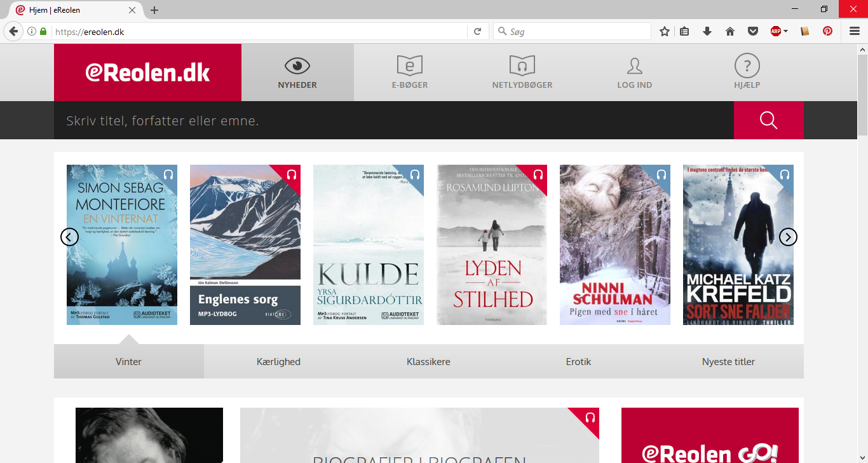
Task: Open the Hjælp page
Action: 747,73
